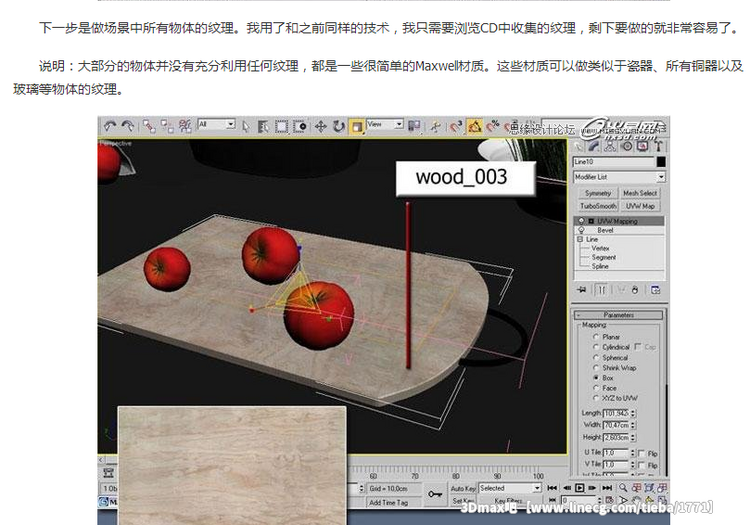Click the key-shaped Set Keys icon
Image resolution: width=750 pixels, height=525 pixels.
(435, 493)
